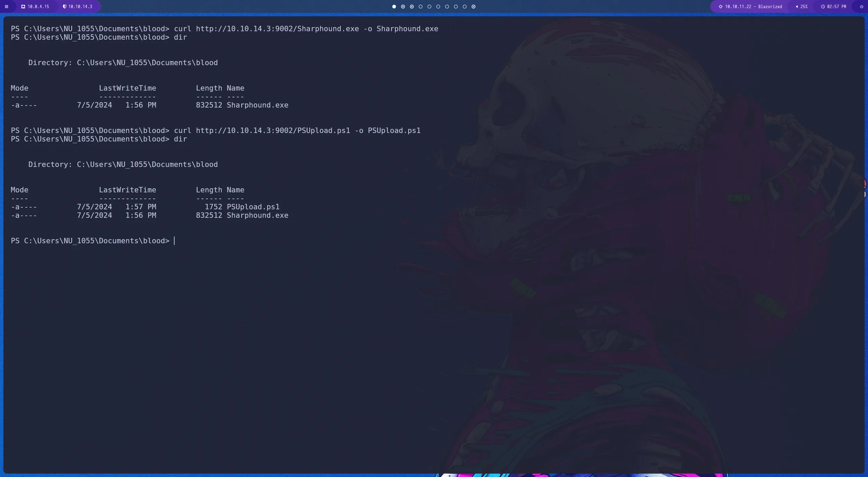
Task: Switch to the third workspace indicator
Action: (412, 6)
